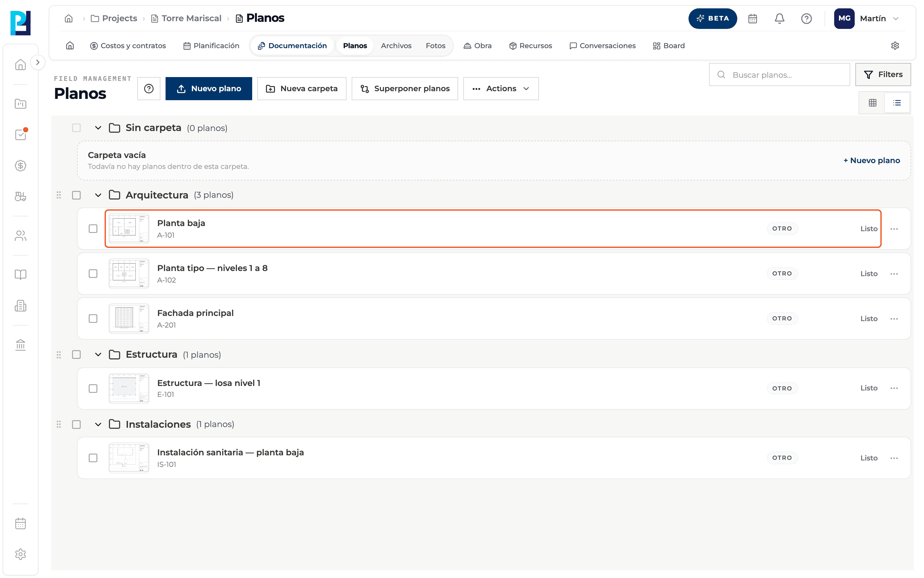Open the Costos y contratos tab
Image resolution: width=924 pixels, height=578 pixels.
tap(128, 46)
